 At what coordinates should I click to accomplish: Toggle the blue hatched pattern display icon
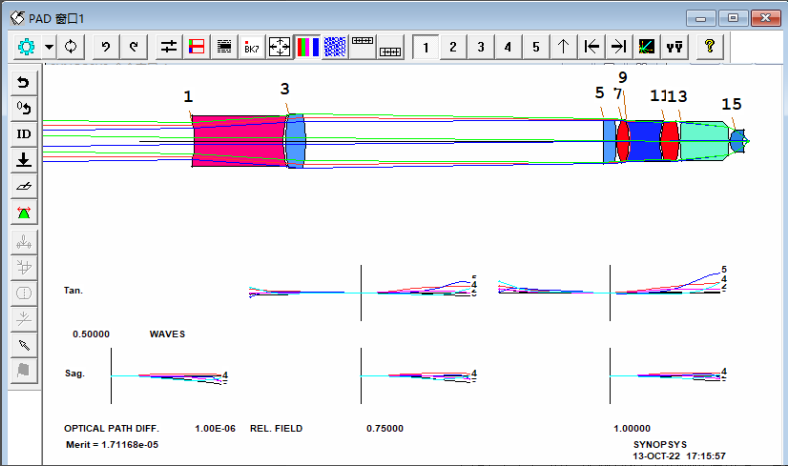coord(334,47)
